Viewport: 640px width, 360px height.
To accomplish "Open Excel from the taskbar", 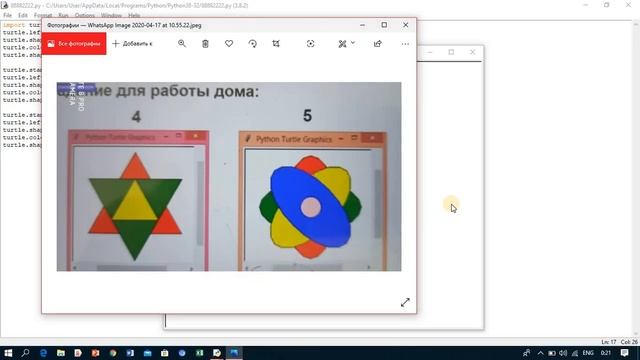I will (x=200, y=353).
